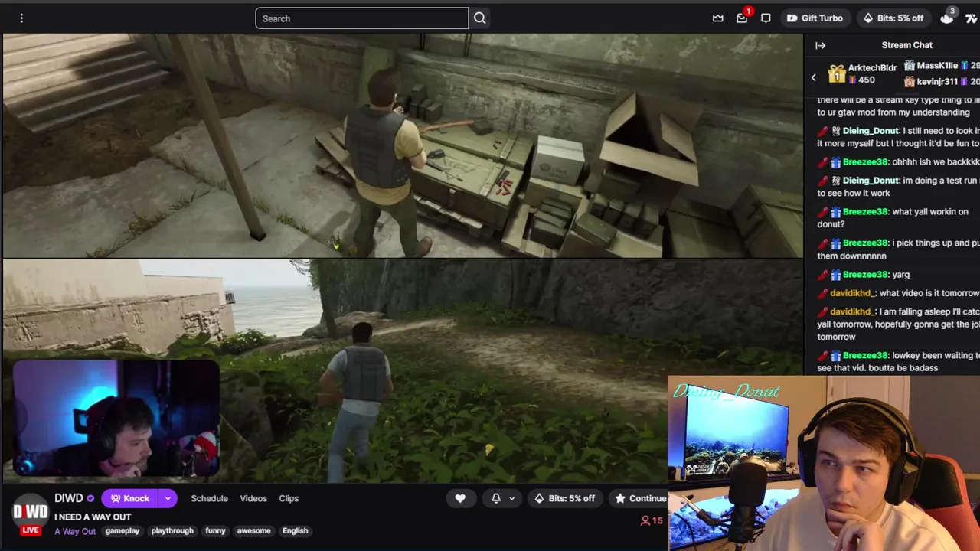Click the streamer webcam overlay in video
980x551 pixels.
coord(116,419)
